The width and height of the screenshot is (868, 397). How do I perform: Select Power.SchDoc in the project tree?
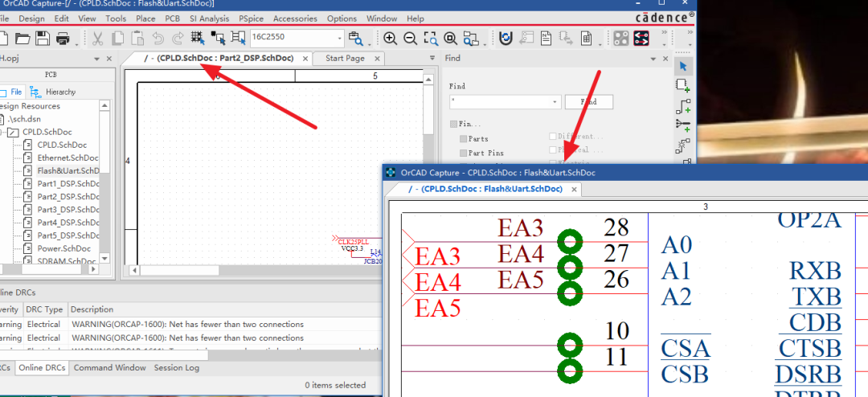coord(63,248)
